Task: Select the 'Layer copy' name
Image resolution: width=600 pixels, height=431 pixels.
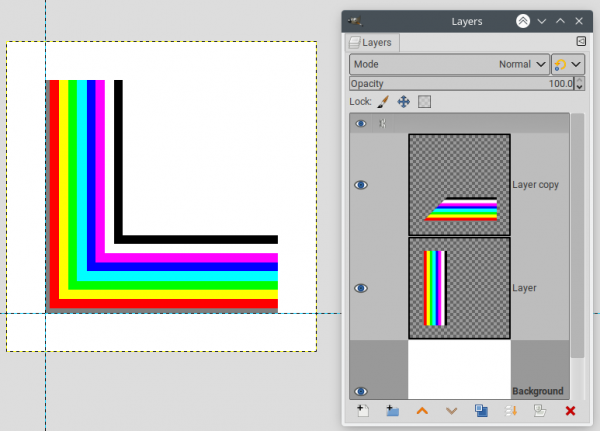Action: tap(535, 185)
